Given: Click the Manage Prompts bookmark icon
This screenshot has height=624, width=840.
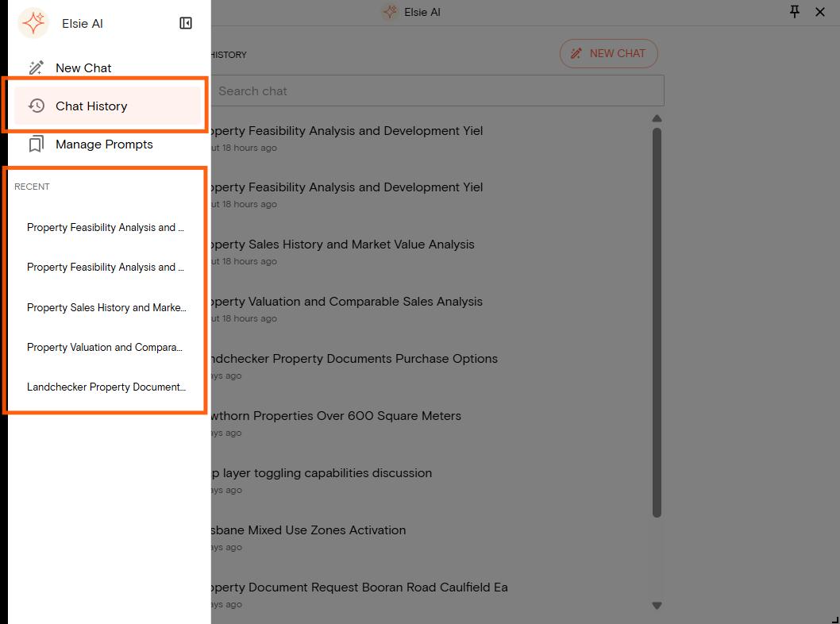Looking at the screenshot, I should tap(37, 144).
